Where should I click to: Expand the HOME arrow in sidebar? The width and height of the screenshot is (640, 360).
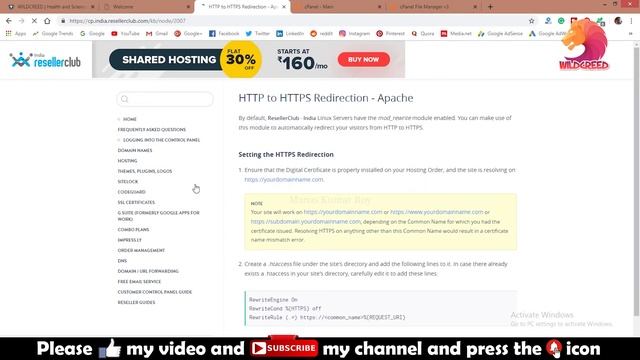tap(119, 119)
